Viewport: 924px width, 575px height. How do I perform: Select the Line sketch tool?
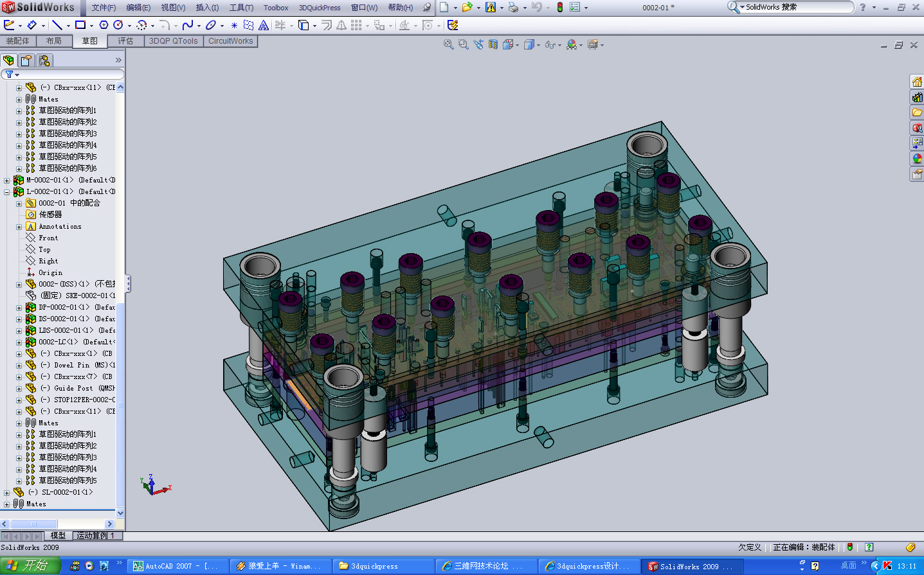(x=57, y=25)
